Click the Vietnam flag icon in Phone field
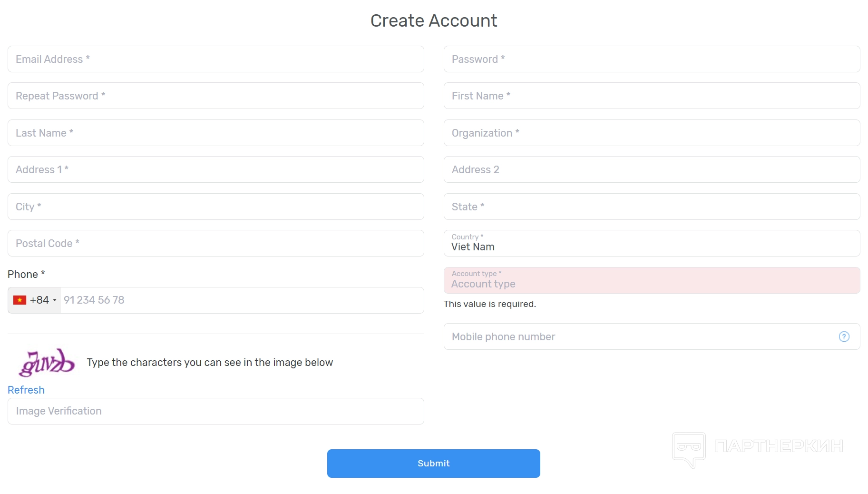This screenshot has width=868, height=494. click(x=20, y=300)
